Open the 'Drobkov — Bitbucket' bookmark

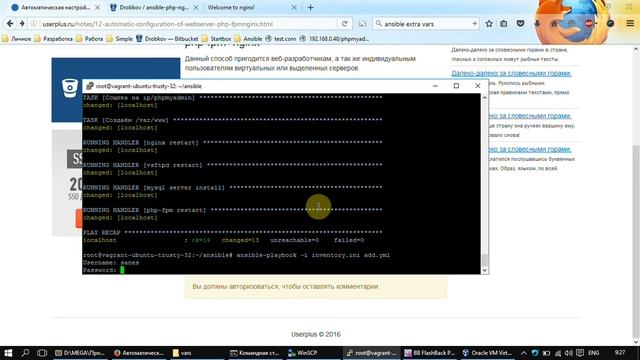pos(167,39)
